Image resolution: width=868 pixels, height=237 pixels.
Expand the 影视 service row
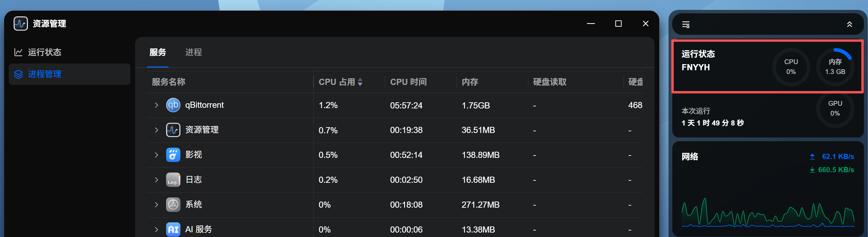(156, 155)
